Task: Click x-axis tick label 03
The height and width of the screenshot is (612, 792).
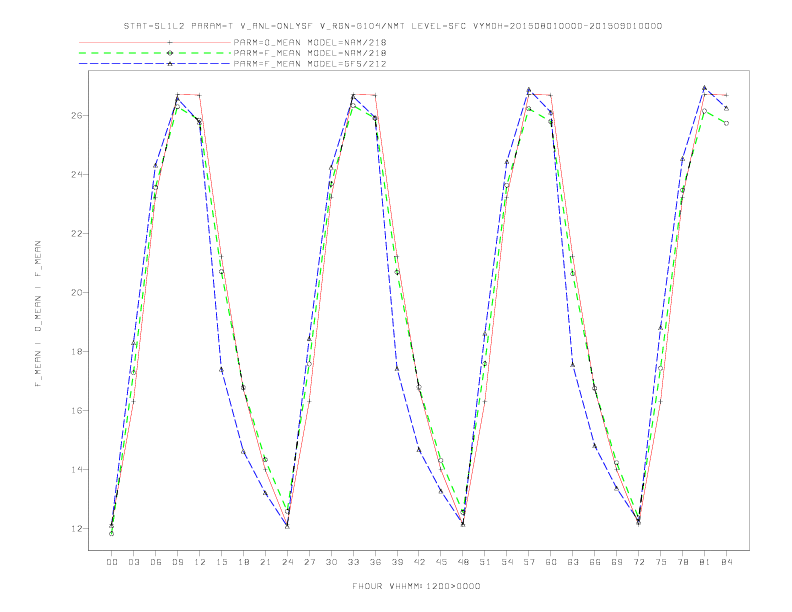Action: coord(133,562)
